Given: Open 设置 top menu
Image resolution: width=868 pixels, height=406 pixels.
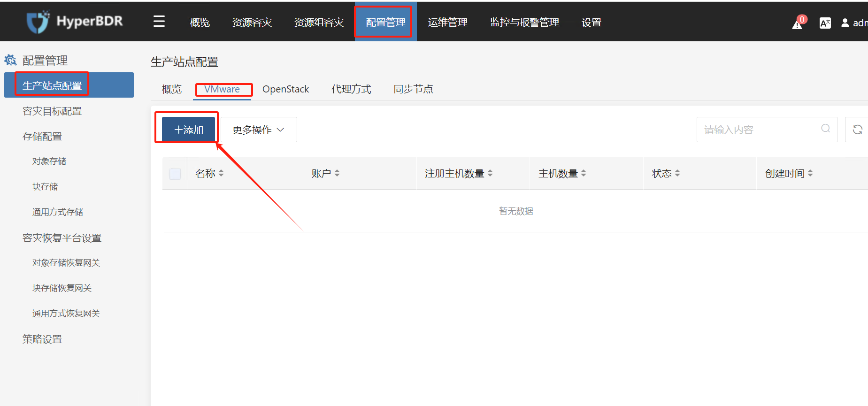Looking at the screenshot, I should pos(591,23).
